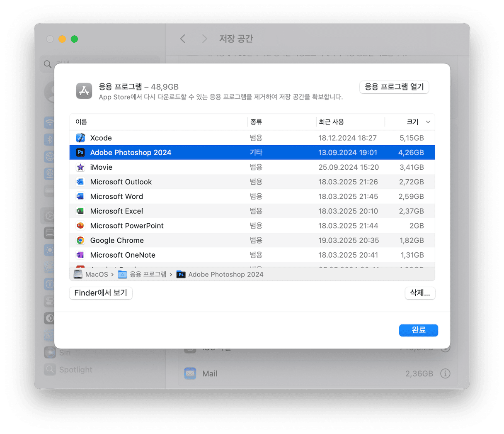Screen dimensions: 504x434
Task: Click the Spotlight sidebar icon
Action: pyautogui.click(x=50, y=369)
